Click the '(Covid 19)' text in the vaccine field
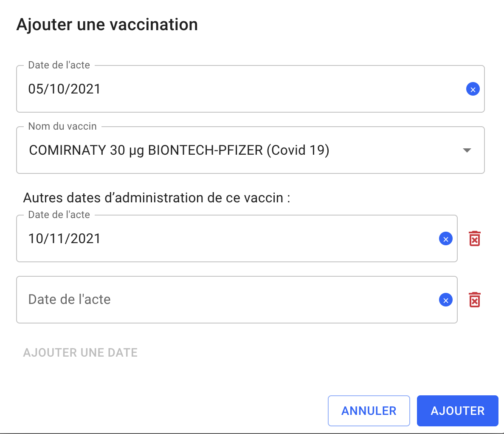This screenshot has width=504, height=434. (x=298, y=150)
